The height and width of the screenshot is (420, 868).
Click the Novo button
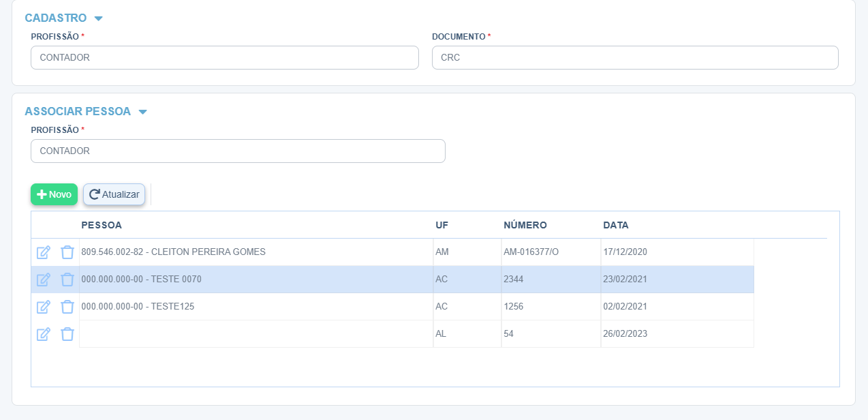tap(54, 194)
